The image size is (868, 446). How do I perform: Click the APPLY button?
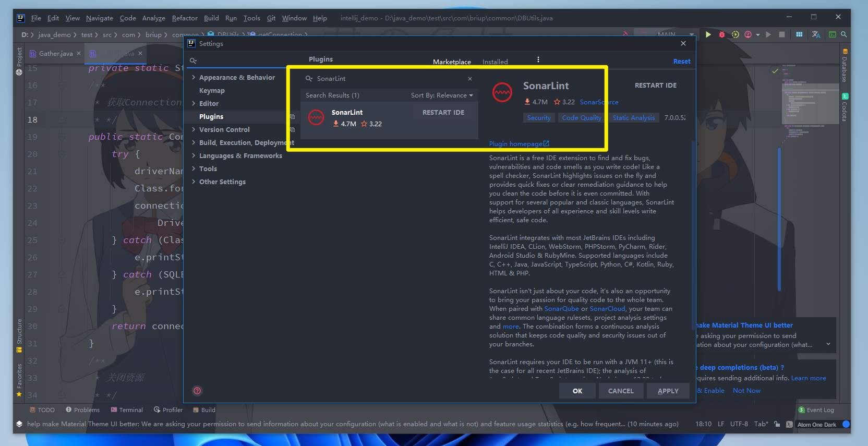668,391
